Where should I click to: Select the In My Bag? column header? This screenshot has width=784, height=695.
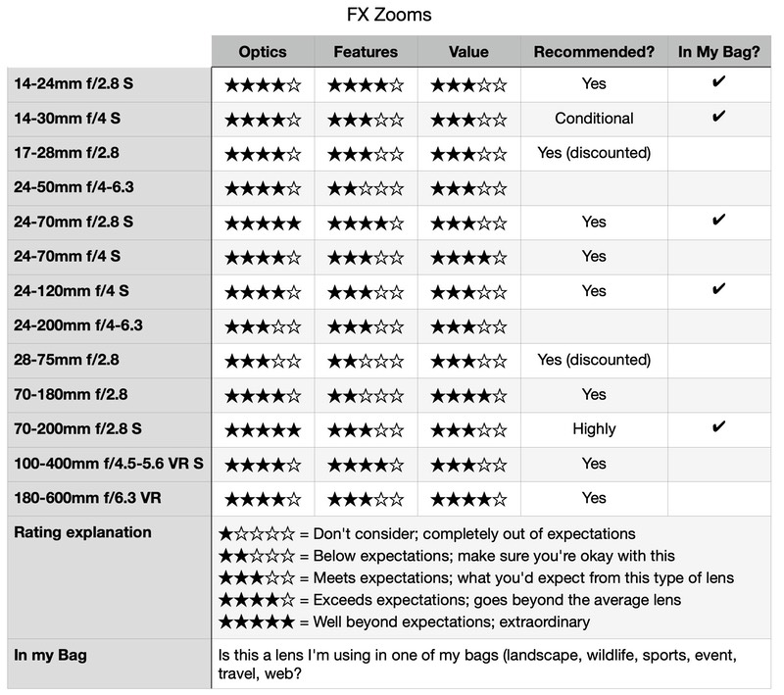coord(719,52)
